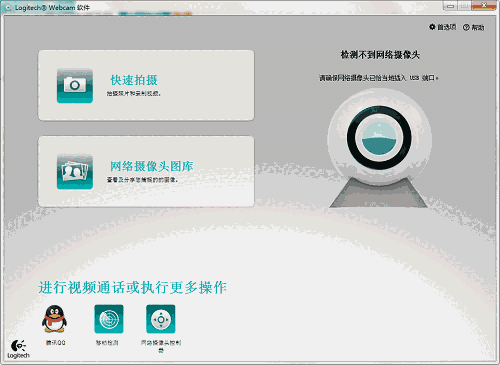This screenshot has height=365, width=500.
Task: Click the 检测不到网络摄像头 heading
Action: 380,55
